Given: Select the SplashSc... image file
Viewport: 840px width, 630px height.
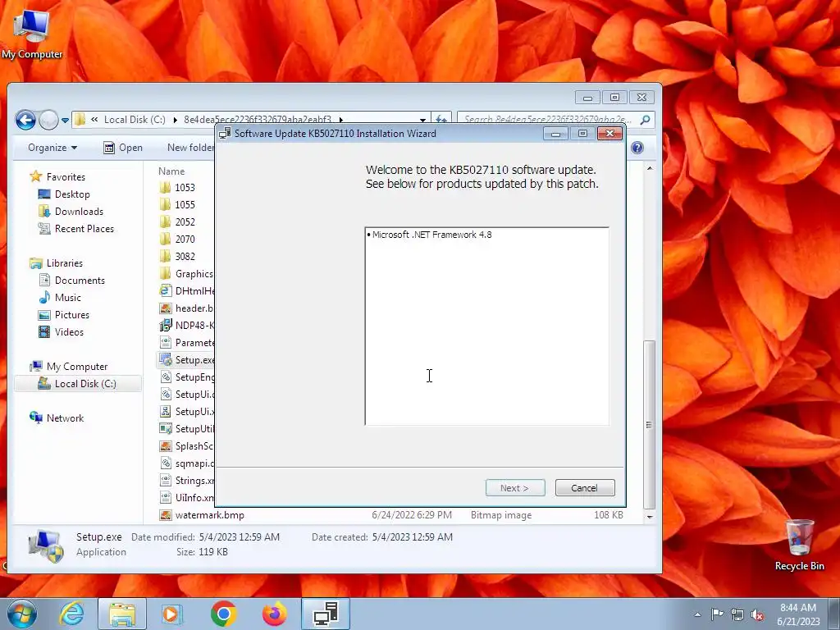Looking at the screenshot, I should [186, 445].
